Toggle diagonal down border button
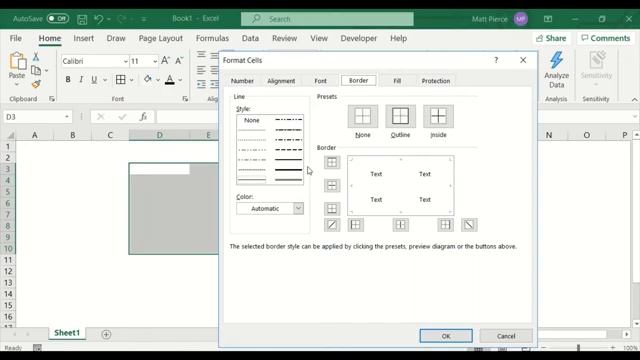Screen dimensions: 640x360 click(469, 225)
